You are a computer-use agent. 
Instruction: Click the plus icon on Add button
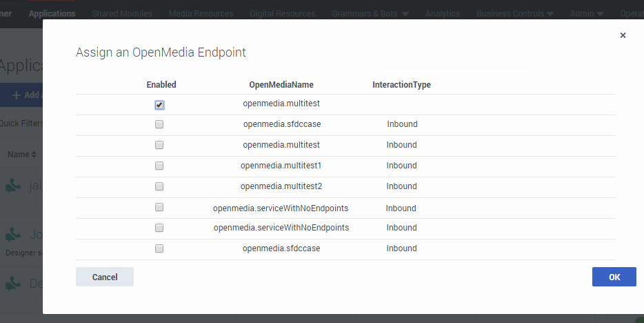17,95
